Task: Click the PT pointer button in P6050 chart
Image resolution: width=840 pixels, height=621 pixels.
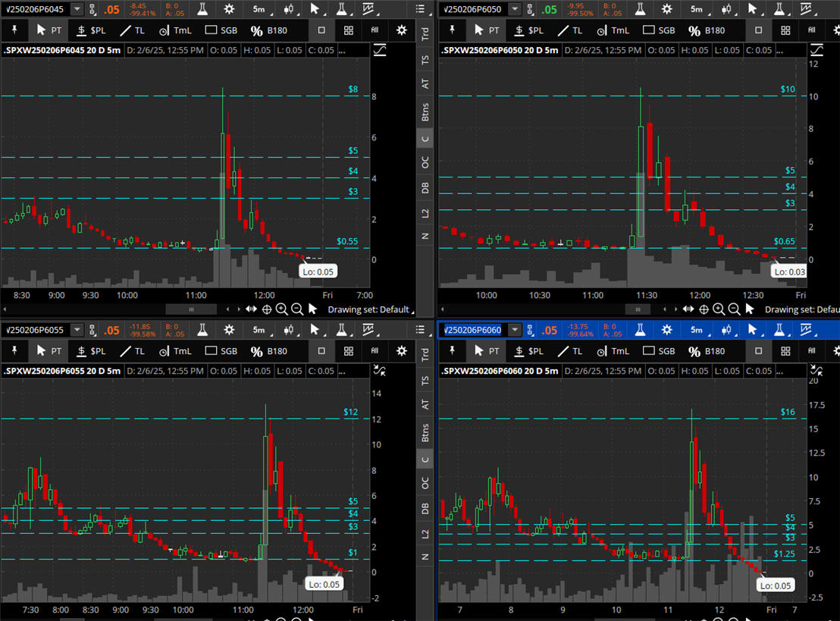Action: coord(486,31)
